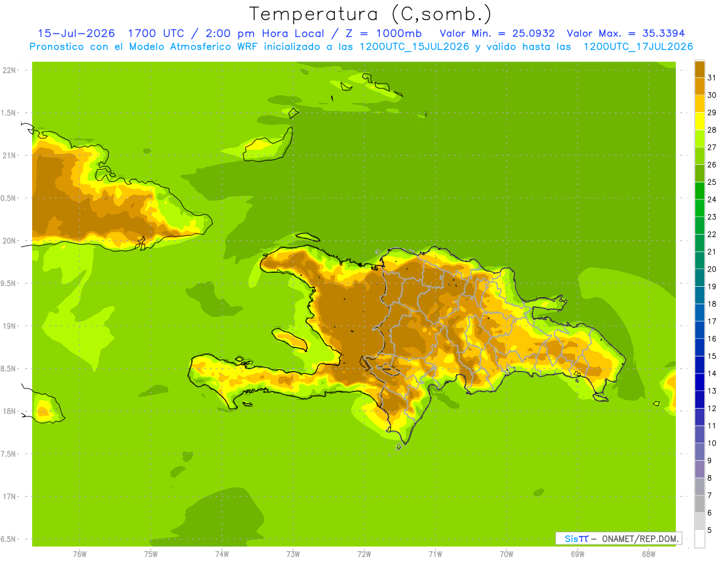
Task: Select the date text "15-Jul-2026"
Action: 76,33
